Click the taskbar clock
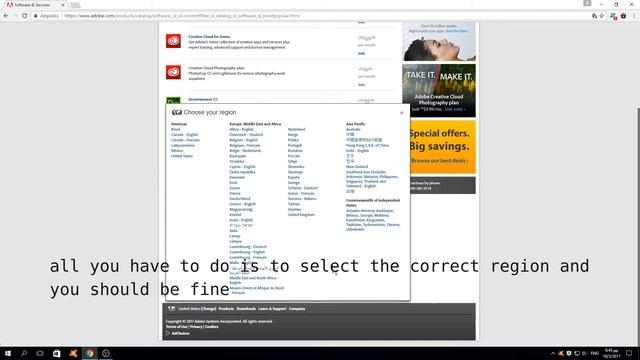Image resolution: width=640 pixels, height=360 pixels. (611, 353)
